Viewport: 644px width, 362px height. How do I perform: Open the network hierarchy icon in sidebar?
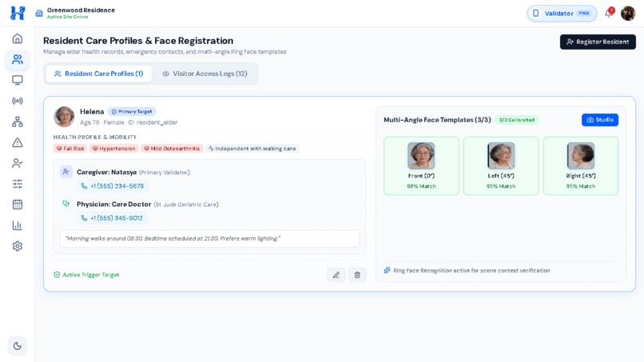click(18, 121)
